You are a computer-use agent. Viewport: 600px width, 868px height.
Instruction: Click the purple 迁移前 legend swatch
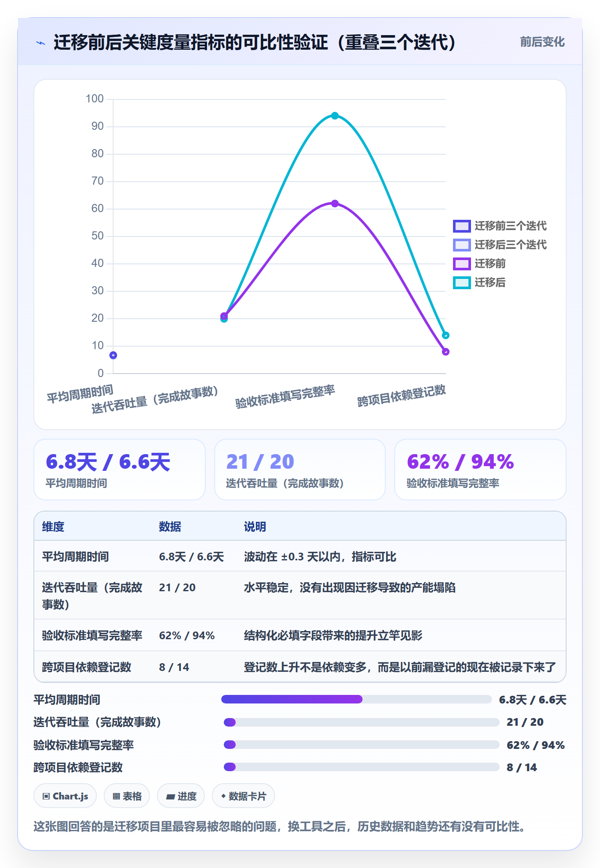tap(462, 263)
